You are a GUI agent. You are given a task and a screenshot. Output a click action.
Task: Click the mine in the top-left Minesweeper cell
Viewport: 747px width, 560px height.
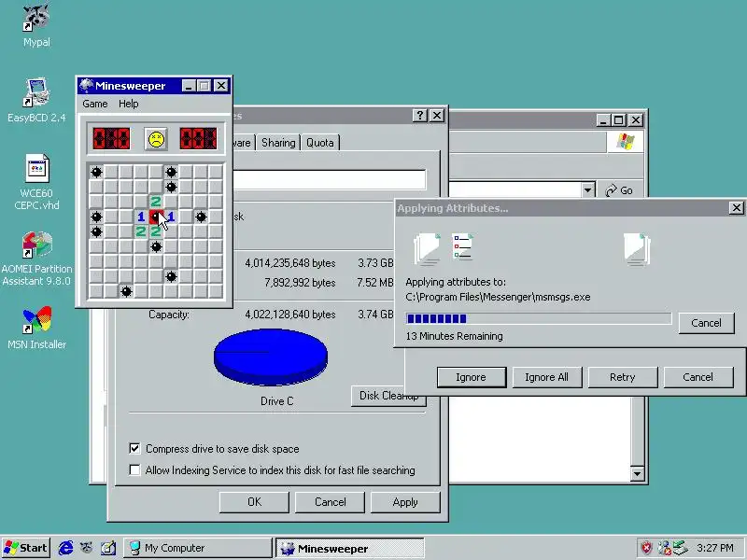click(x=96, y=172)
